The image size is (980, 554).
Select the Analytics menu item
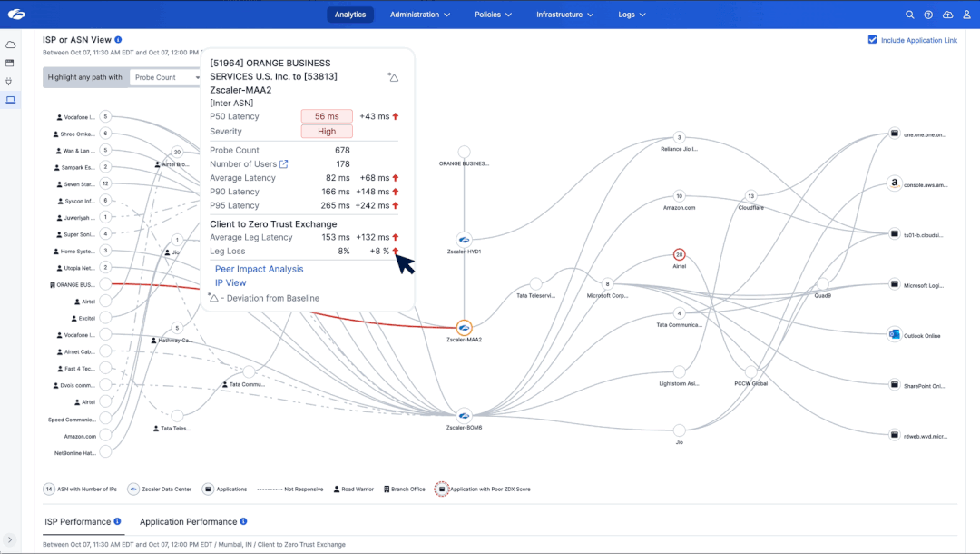(x=350, y=15)
